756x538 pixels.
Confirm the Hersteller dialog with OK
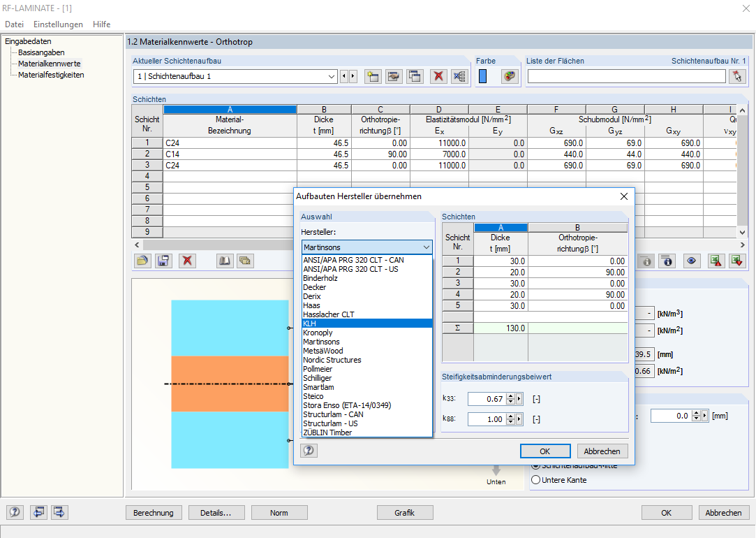(x=544, y=451)
